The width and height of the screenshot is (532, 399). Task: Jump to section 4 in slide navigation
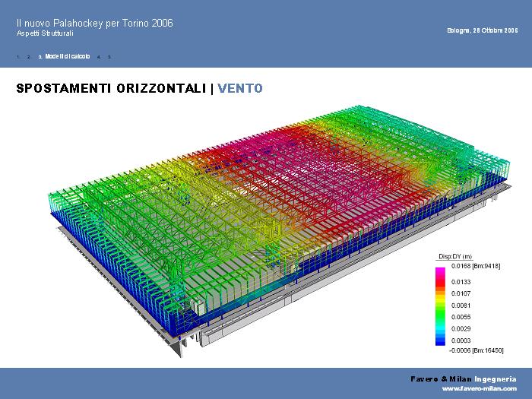pyautogui.click(x=99, y=57)
